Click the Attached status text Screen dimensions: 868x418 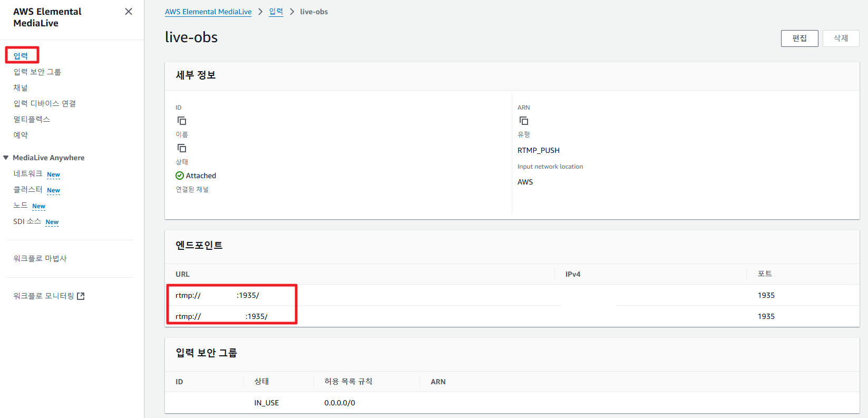pyautogui.click(x=201, y=176)
